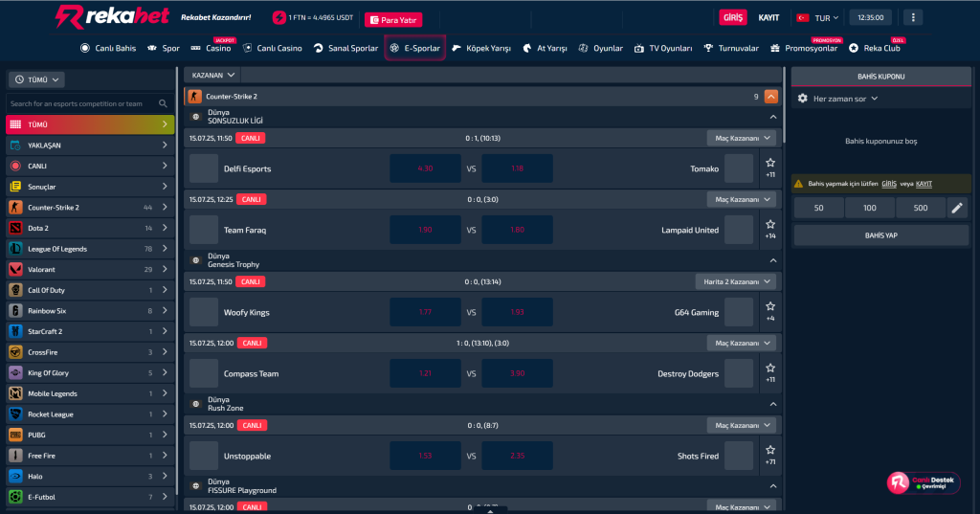This screenshot has height=514, width=980.
Task: Click the Halo sidebar icon
Action: (15, 476)
